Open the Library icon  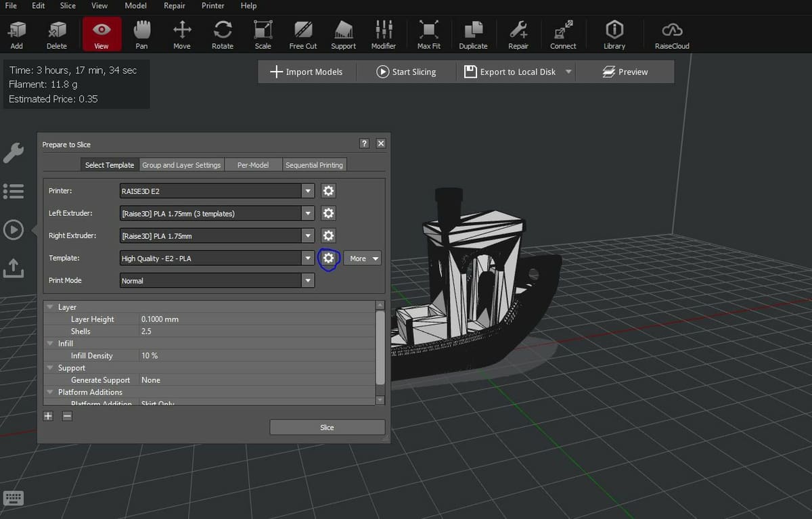click(614, 35)
